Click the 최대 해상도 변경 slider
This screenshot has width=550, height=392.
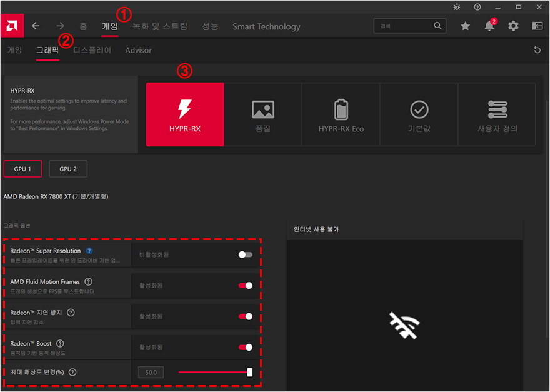(216, 373)
